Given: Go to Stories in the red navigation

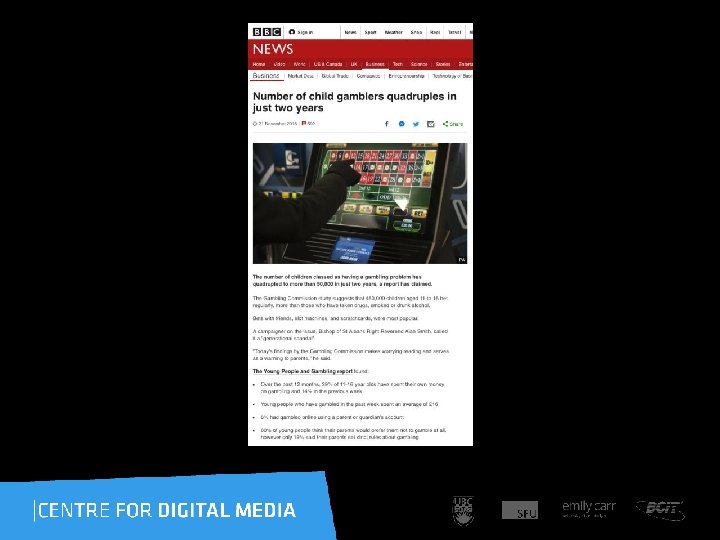Looking at the screenshot, I should pos(443,64).
